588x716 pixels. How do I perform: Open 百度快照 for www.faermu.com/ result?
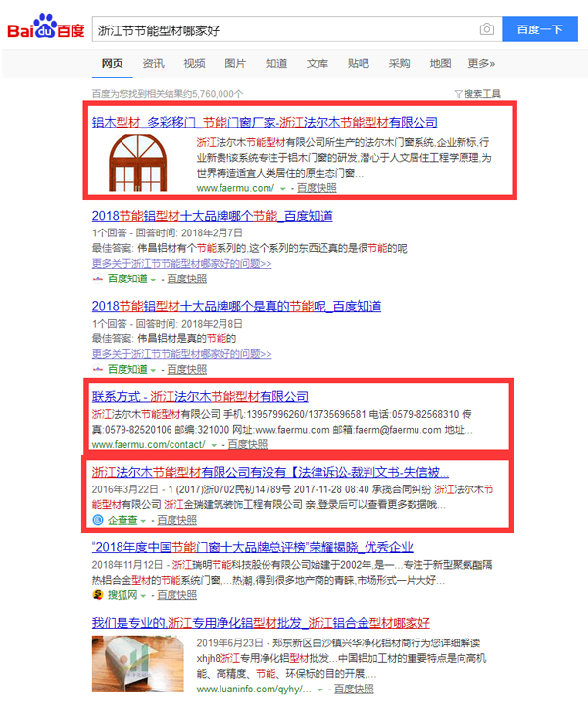[x=317, y=188]
